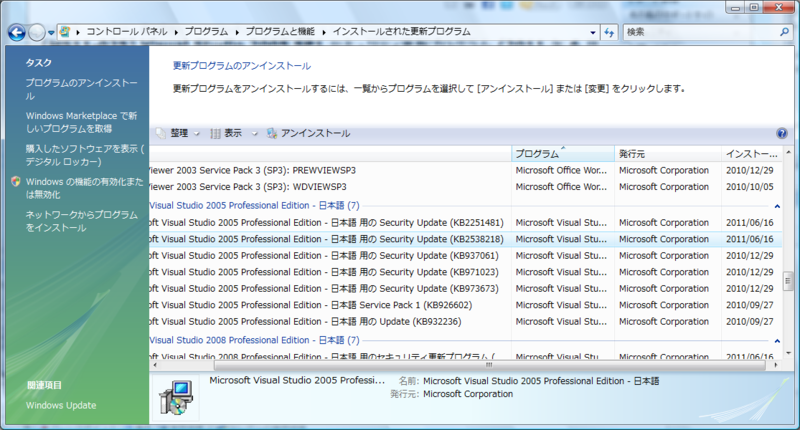Close the window with the red X
Viewport: 800px width, 430px height.
[x=779, y=8]
